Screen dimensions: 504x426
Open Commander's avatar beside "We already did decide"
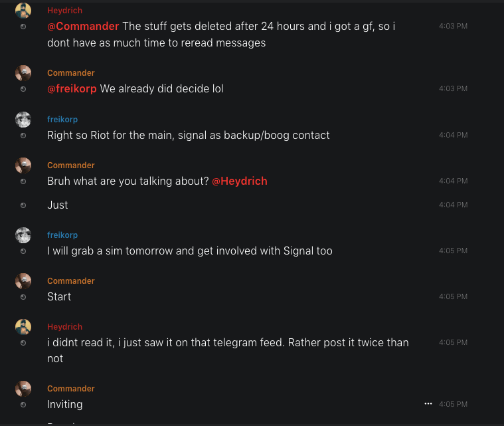[23, 73]
